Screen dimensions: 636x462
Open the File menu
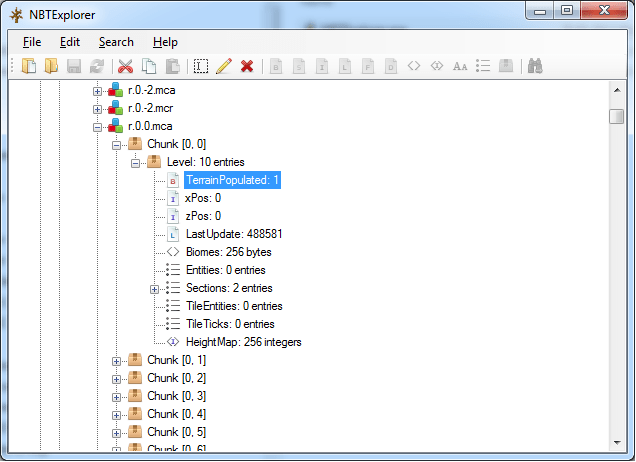[32, 42]
